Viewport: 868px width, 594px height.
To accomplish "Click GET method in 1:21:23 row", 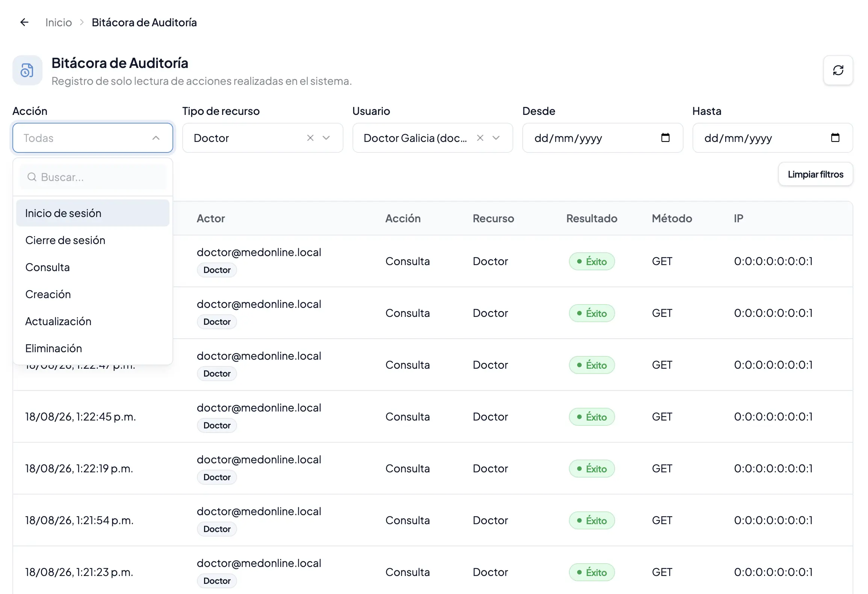I will pos(662,572).
